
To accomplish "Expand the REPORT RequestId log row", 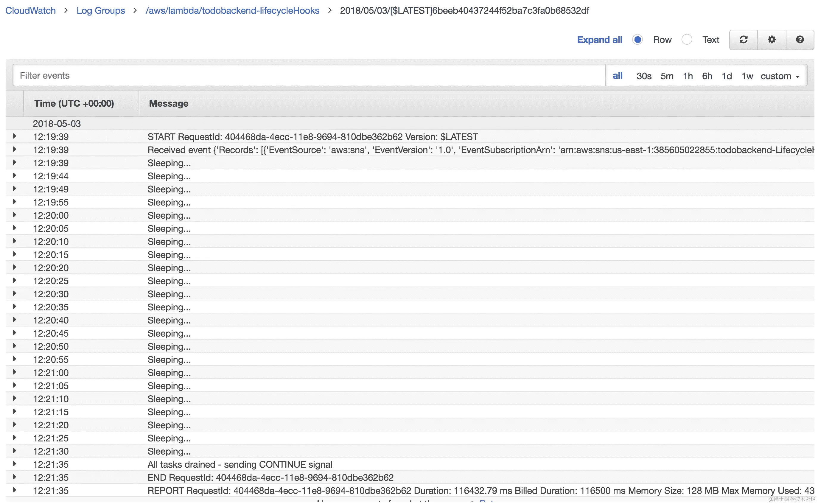I will pyautogui.click(x=14, y=490).
